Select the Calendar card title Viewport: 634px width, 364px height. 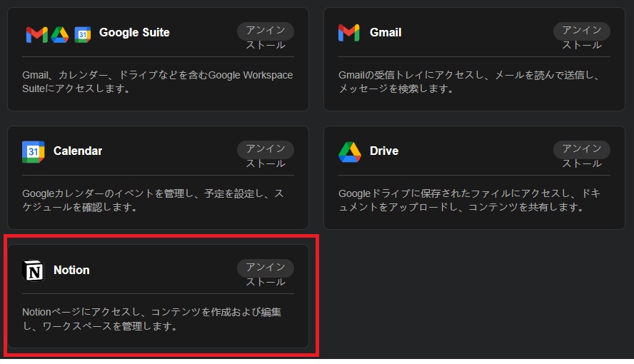[78, 151]
